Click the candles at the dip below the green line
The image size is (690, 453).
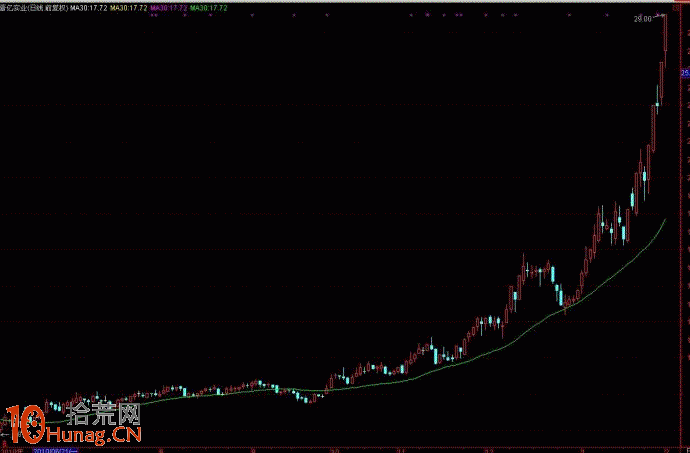coord(311,399)
